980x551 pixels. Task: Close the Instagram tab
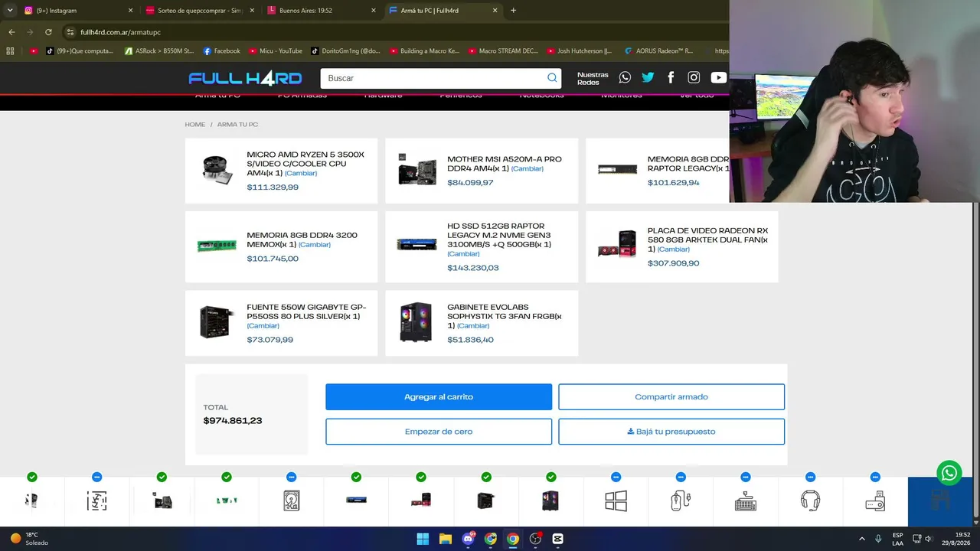[x=130, y=11]
